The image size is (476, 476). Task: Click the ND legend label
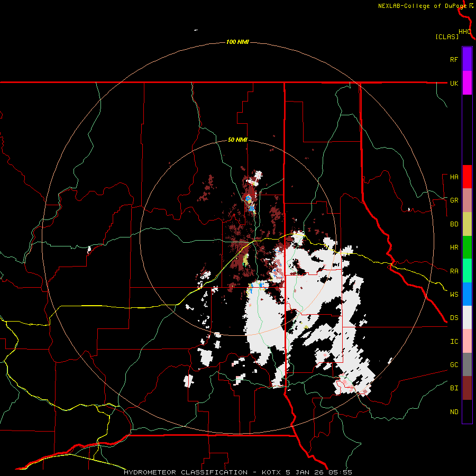(454, 412)
